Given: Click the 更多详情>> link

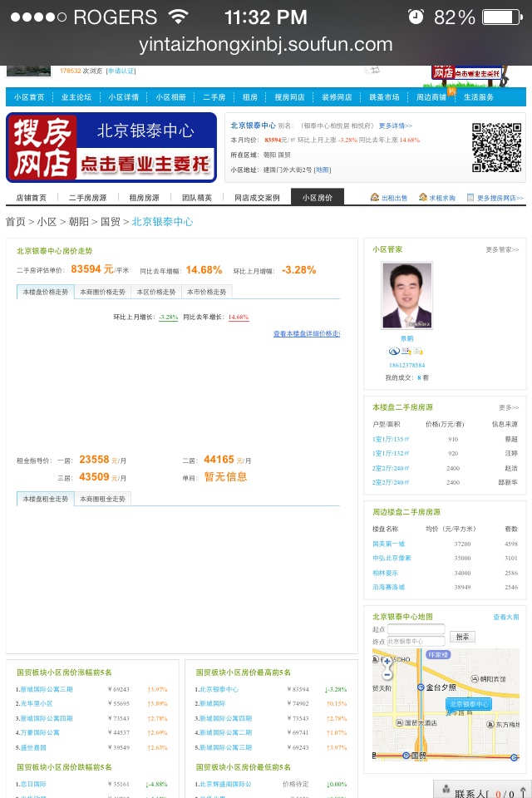Looking at the screenshot, I should point(396,126).
